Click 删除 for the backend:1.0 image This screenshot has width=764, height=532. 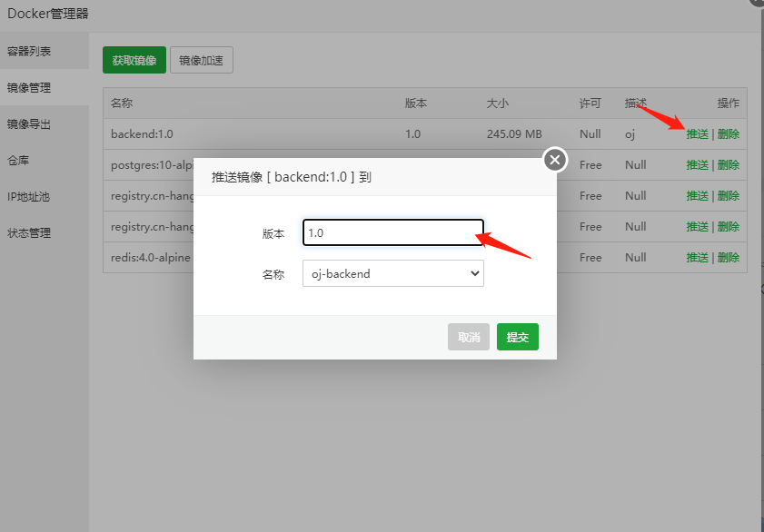[x=729, y=134]
